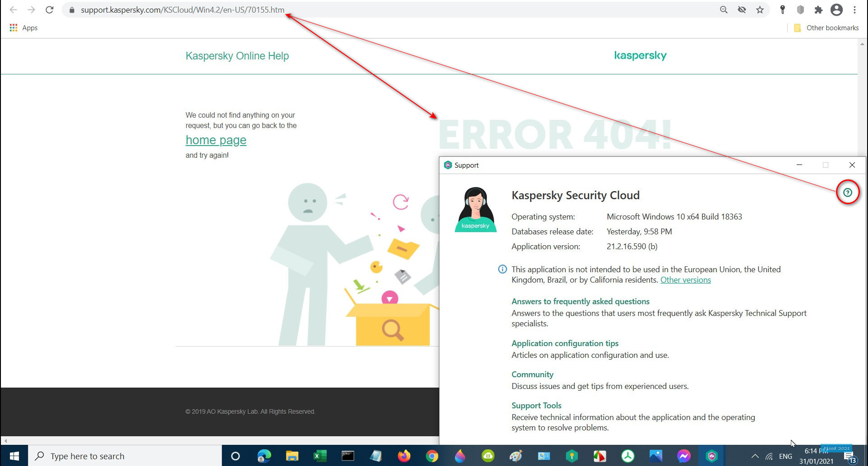Open the Action Center notifications icon
This screenshot has width=868, height=466.
[850, 457]
